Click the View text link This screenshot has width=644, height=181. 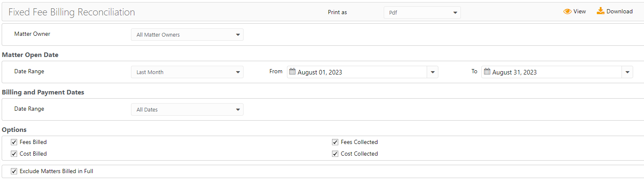[579, 12]
